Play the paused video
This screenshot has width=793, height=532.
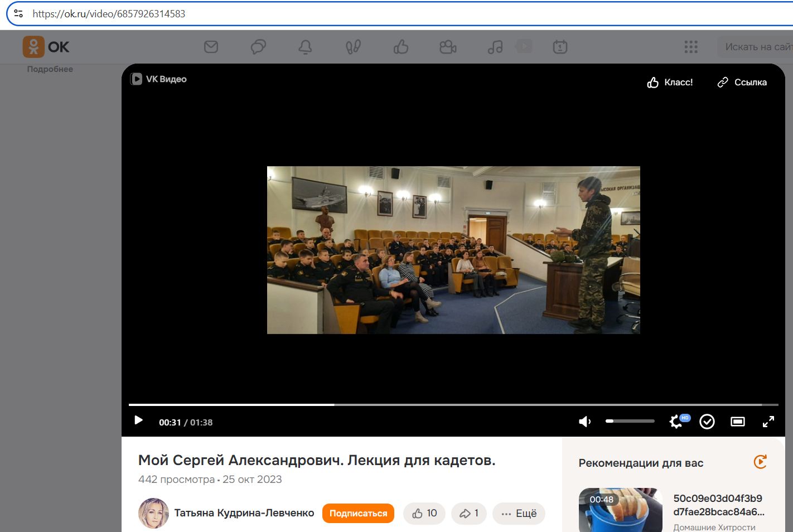point(139,420)
